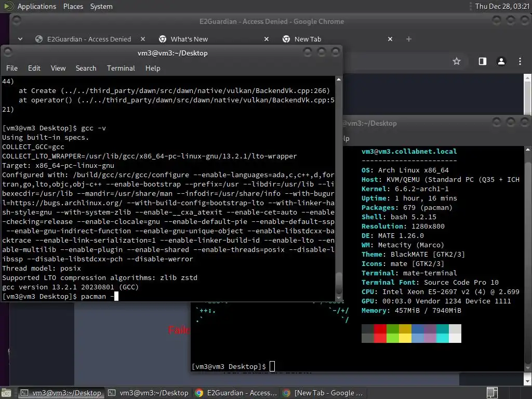Click 'Memory: 457MiB / 7940MiB' line
532x399 pixels.
pos(411,311)
